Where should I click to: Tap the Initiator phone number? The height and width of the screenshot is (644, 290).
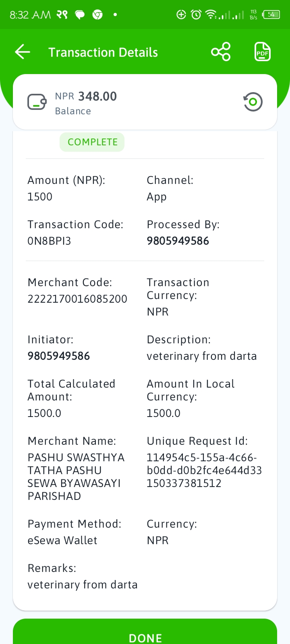click(x=59, y=356)
